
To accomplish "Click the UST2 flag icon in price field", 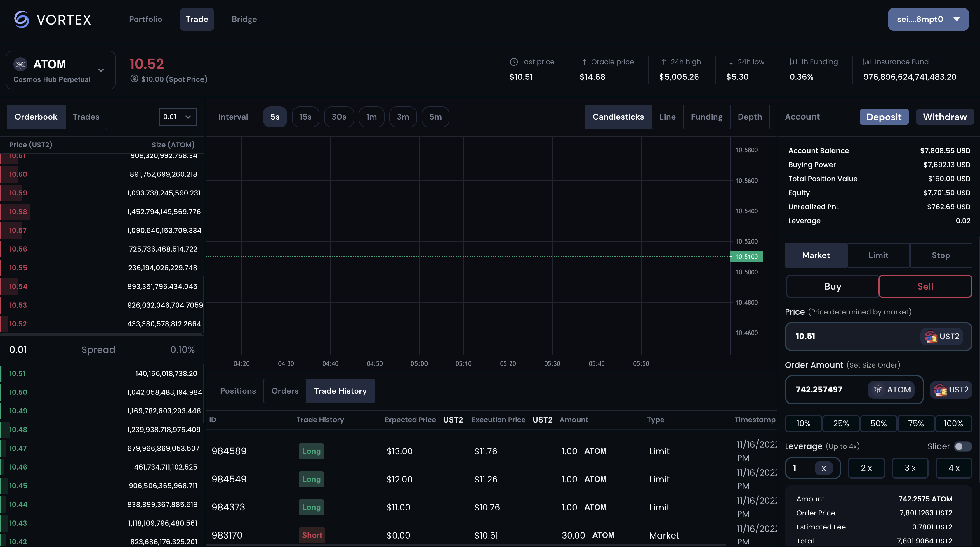I will (x=931, y=337).
